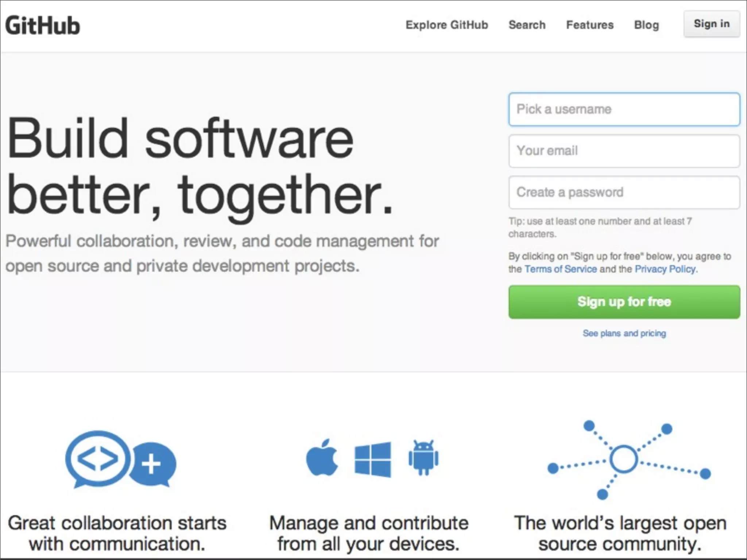Viewport: 747px width, 560px height.
Task: Focus the Pick a username field
Action: [624, 109]
